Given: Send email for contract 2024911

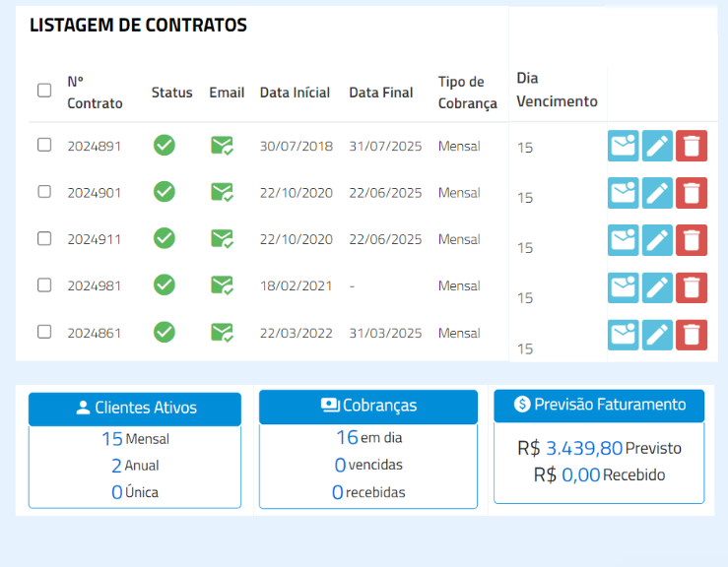Looking at the screenshot, I should [623, 240].
